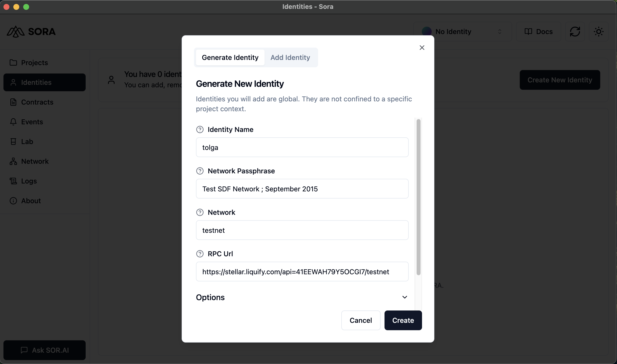
Task: Click the Create button
Action: click(403, 320)
